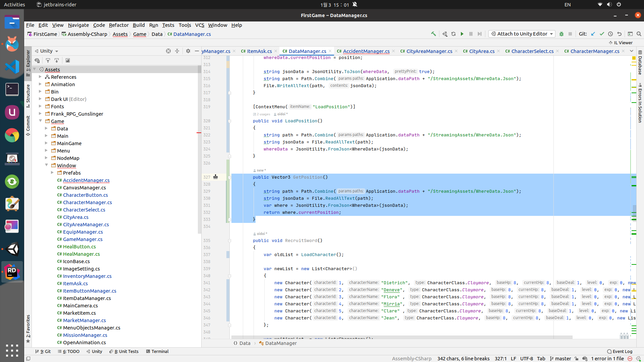Click the Assets breadcrumb in navigation bar
Viewport: 644px width, 362px height.
click(x=120, y=34)
